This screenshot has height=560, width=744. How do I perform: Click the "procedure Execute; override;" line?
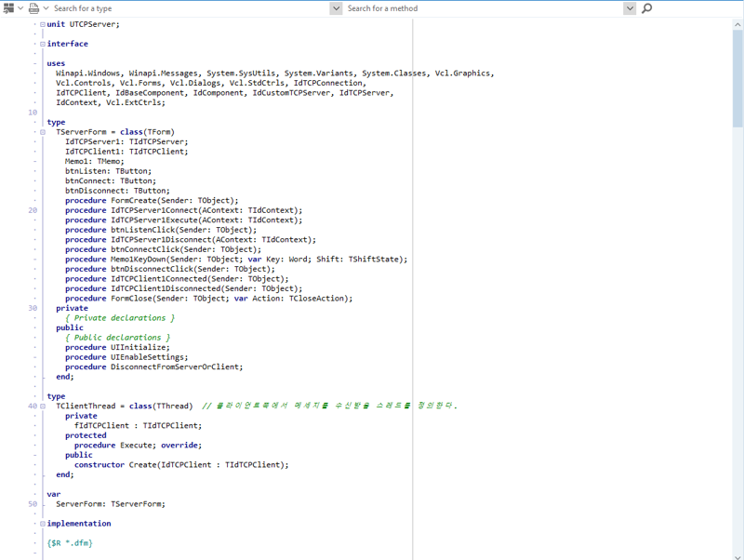138,446
